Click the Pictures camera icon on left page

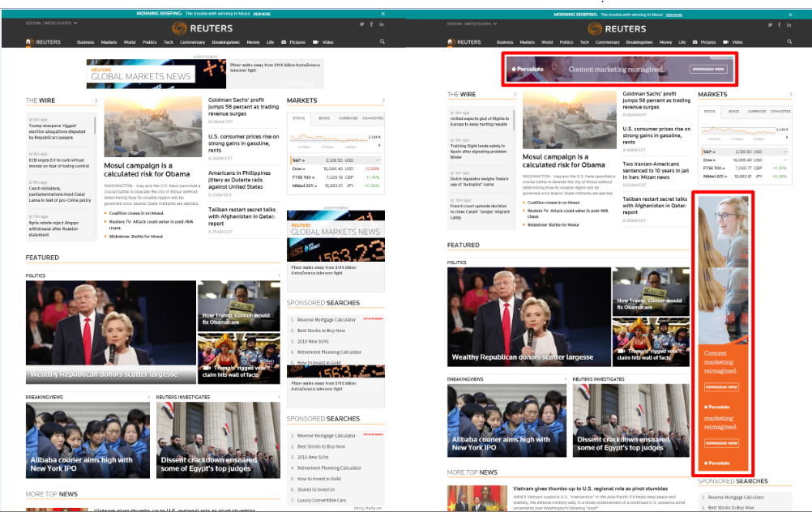284,42
